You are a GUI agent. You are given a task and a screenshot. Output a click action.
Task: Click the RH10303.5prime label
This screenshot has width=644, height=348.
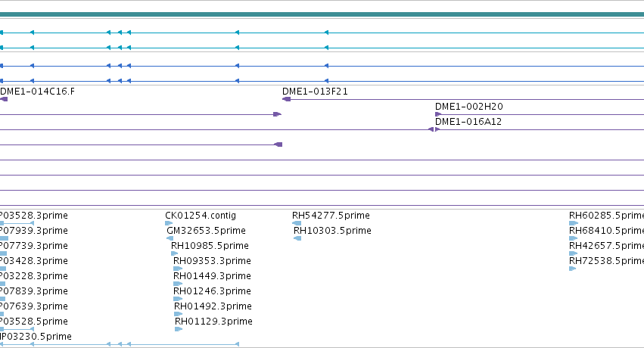332,231
